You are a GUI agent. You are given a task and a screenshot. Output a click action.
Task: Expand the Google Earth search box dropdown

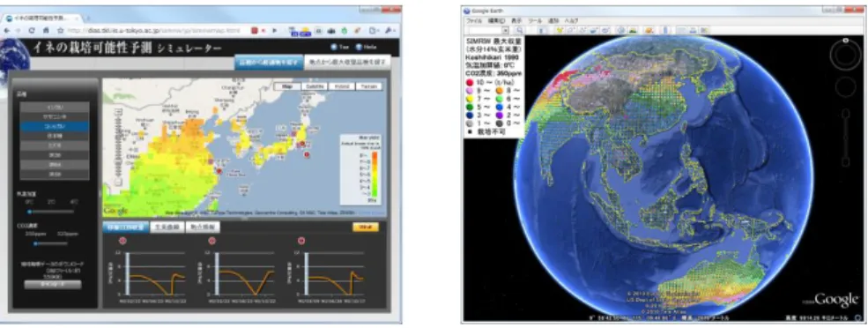[506, 31]
